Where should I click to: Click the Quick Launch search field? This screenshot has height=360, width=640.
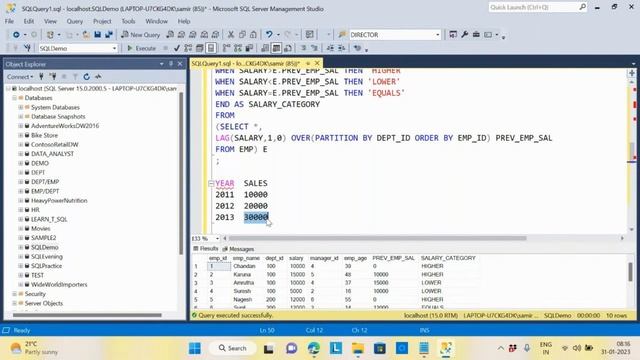(x=538, y=7)
